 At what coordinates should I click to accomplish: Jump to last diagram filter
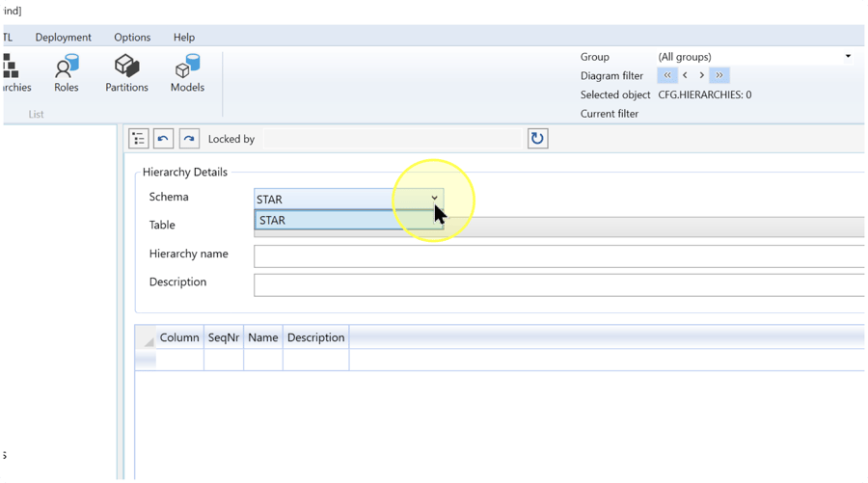tap(719, 75)
